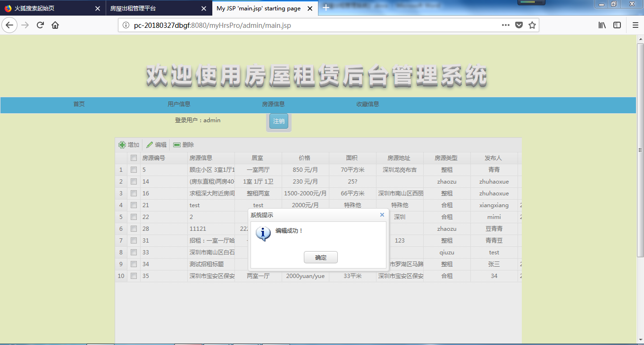
Task: Check the box for listing number 35
Action: (134, 276)
